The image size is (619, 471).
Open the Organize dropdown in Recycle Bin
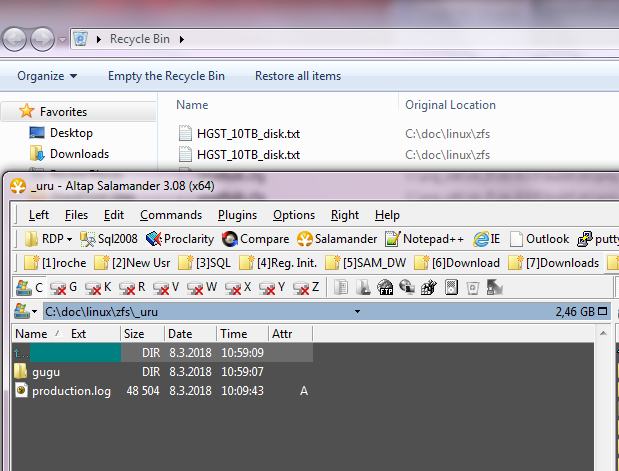pos(47,76)
